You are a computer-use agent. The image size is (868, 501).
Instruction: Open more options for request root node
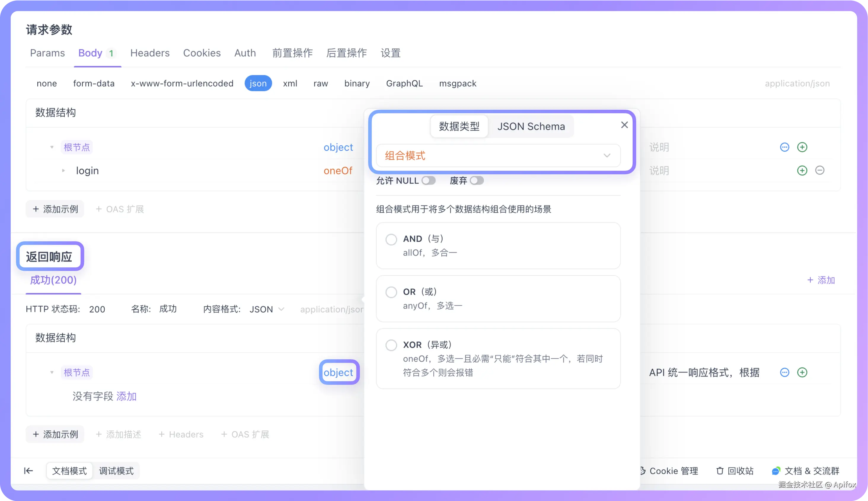coord(784,147)
